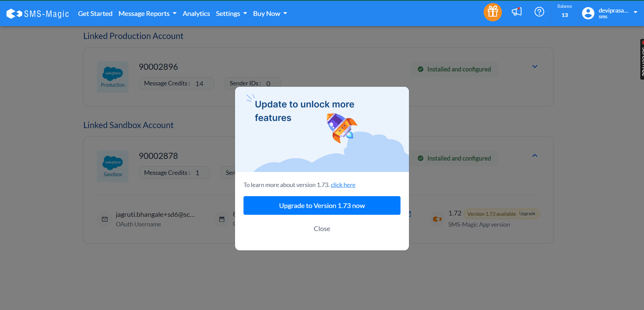This screenshot has width=644, height=310.
Task: Open the Settings dropdown menu
Action: tap(231, 14)
